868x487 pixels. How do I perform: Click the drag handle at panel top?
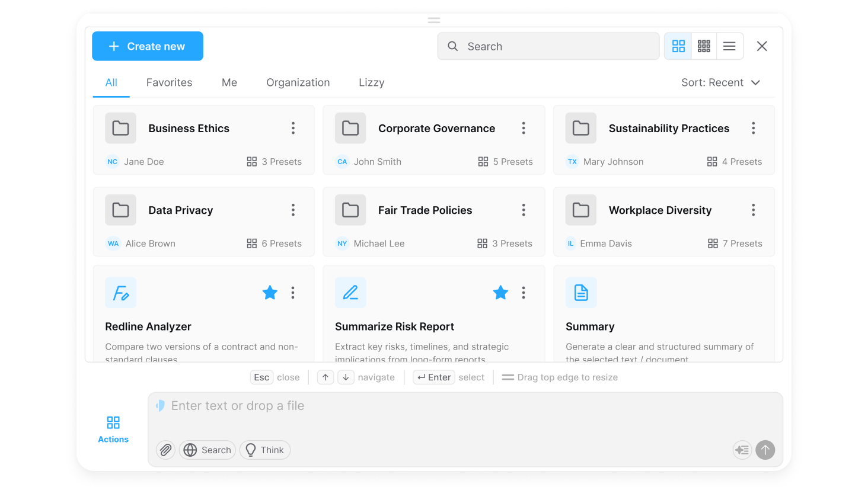coord(434,20)
